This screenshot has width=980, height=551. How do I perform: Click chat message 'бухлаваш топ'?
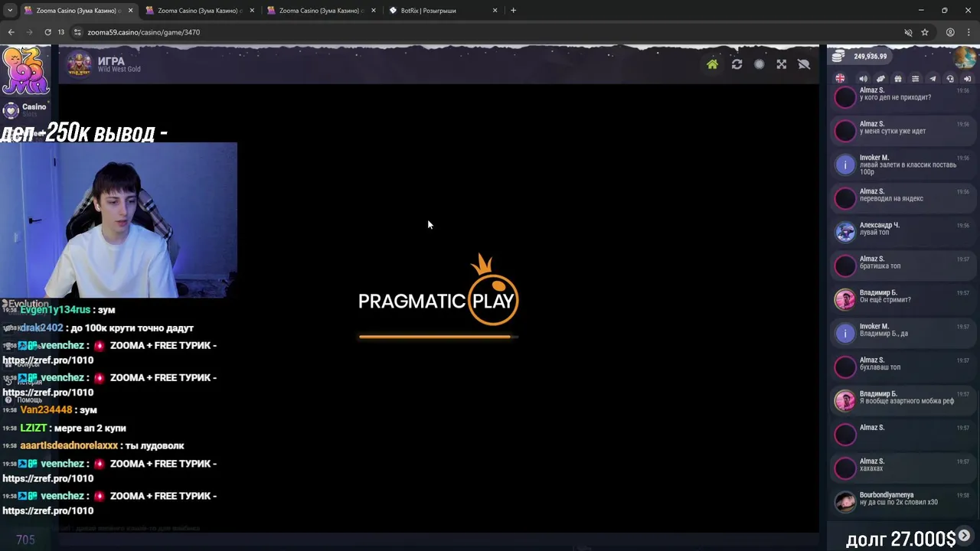coord(880,367)
